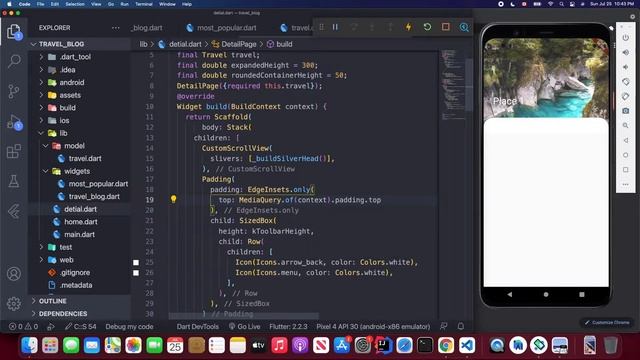Open the Manage gear menu

(x=14, y=303)
